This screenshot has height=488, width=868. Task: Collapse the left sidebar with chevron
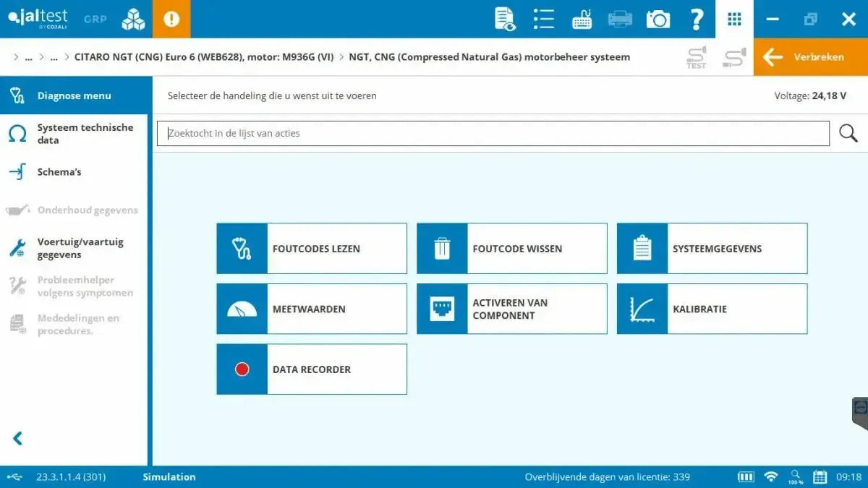[18, 438]
